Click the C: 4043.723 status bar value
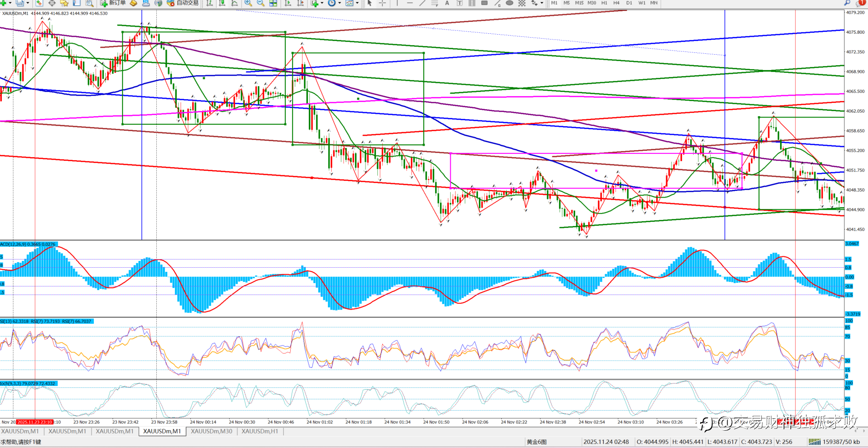868x448 pixels. (x=757, y=442)
